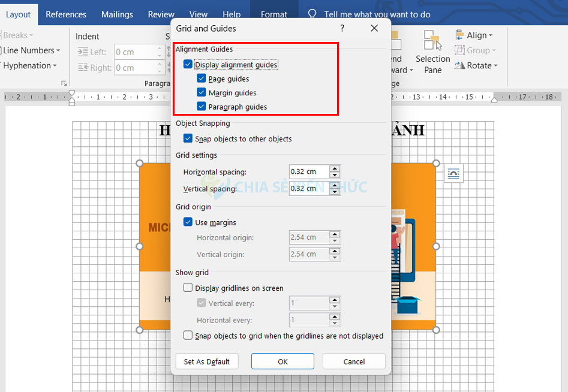This screenshot has width=568, height=392.
Task: Click the Rotate objects icon
Action: pyautogui.click(x=460, y=65)
